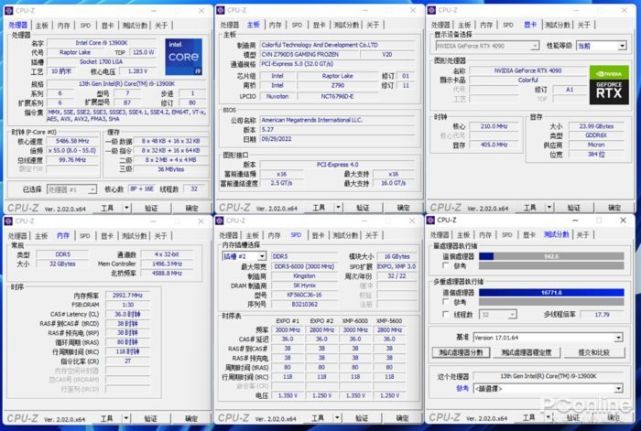Switch to 显卡 tab in the memory window
The width and height of the screenshot is (641, 431).
[x=107, y=236]
